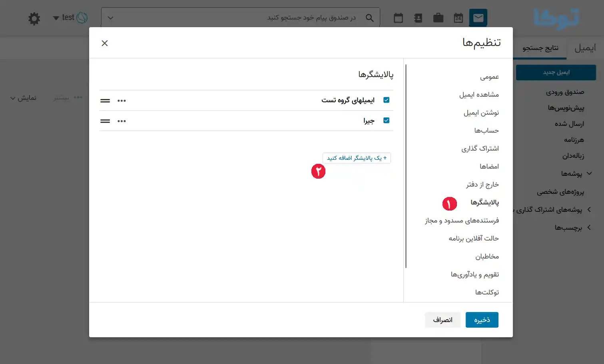Uncheck the جیرا filter checkbox
This screenshot has height=364, width=604.
[386, 120]
